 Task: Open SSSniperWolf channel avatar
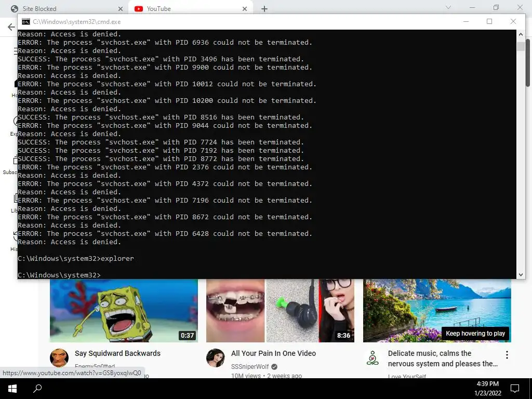(216, 357)
